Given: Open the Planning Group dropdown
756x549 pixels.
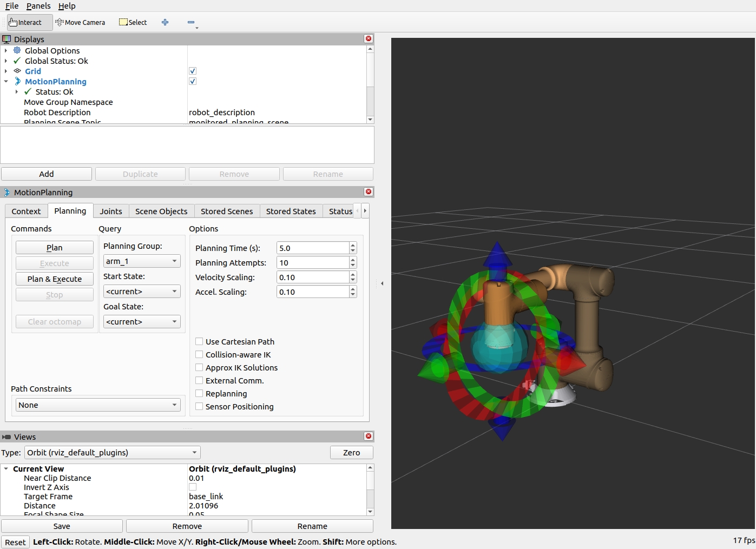Looking at the screenshot, I should click(x=142, y=261).
